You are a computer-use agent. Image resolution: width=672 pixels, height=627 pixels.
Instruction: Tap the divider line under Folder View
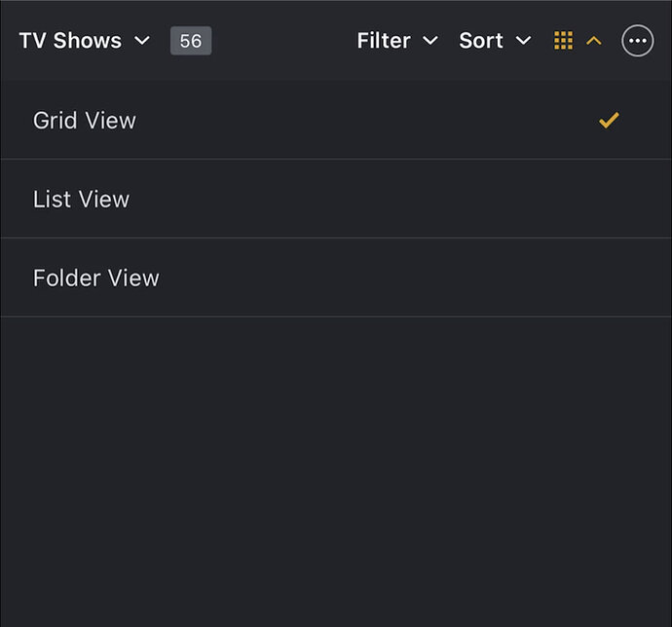336,316
